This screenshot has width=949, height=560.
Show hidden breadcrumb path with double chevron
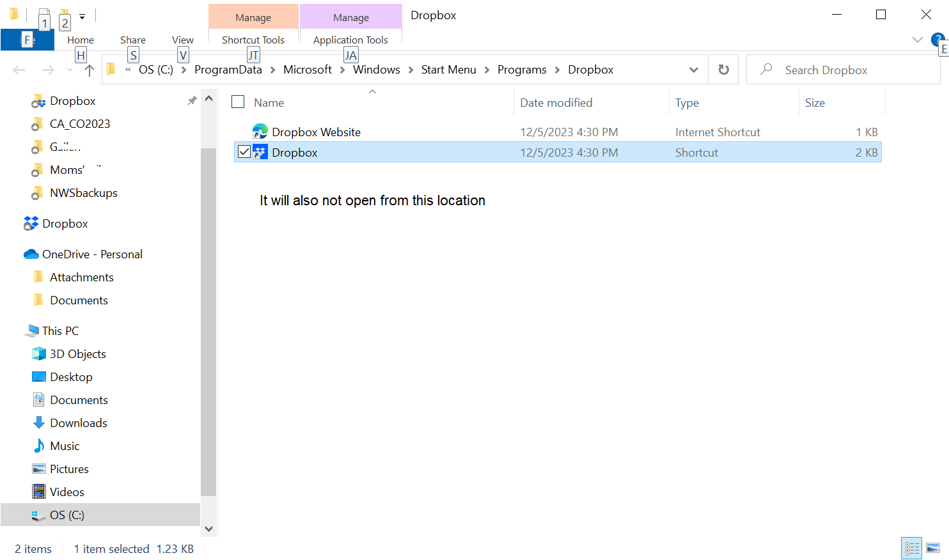128,70
